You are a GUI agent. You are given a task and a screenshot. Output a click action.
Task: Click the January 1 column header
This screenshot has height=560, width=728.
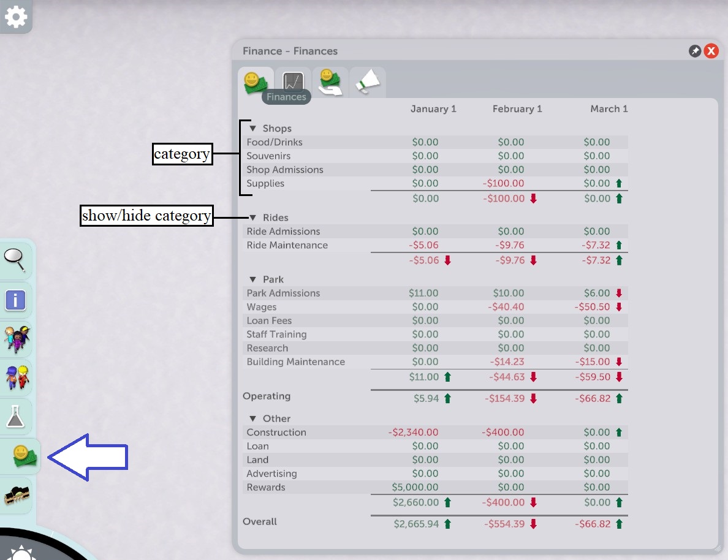[x=433, y=108]
